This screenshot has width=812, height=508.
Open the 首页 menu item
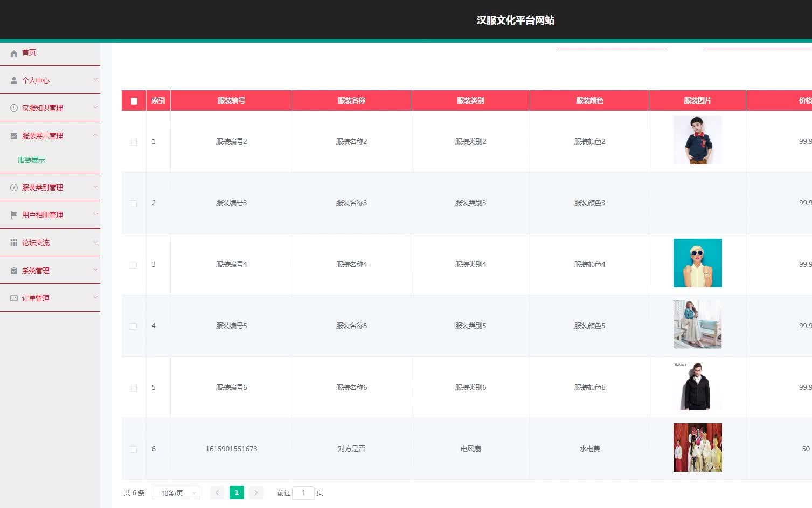[x=50, y=52]
